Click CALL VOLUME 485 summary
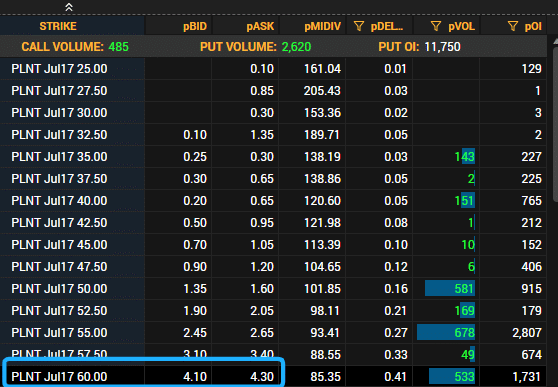Screen dimensions: 558x387 tap(75, 47)
